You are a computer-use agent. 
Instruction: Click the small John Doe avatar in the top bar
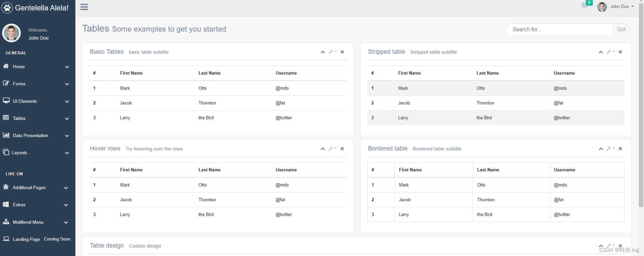point(602,7)
